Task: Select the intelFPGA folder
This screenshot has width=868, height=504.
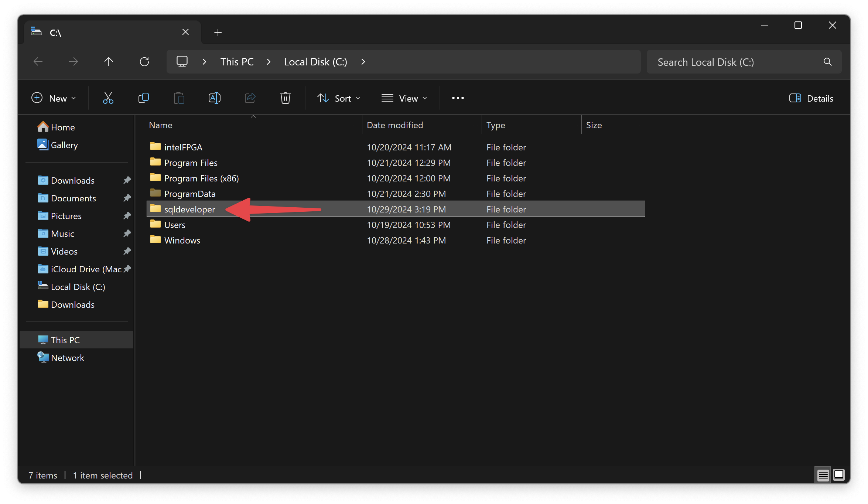Action: click(396, 147)
